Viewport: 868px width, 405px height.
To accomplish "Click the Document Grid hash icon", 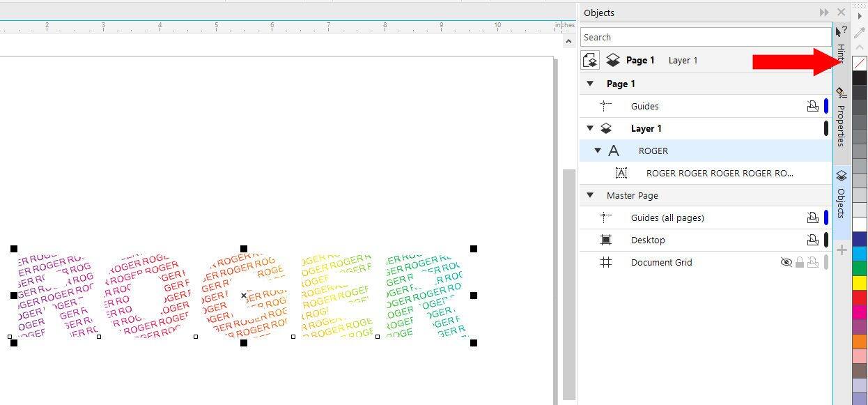I will click(x=606, y=262).
